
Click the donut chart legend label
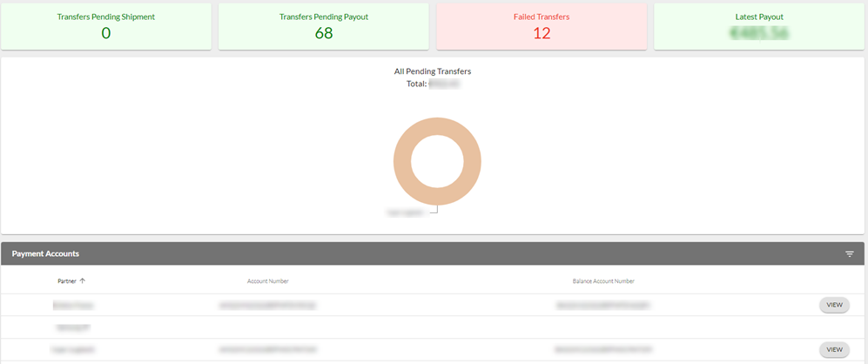(x=404, y=212)
